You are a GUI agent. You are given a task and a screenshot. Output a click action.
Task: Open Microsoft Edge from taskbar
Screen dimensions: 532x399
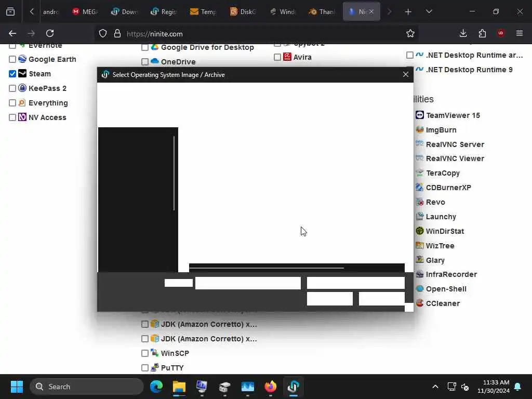pos(156,387)
